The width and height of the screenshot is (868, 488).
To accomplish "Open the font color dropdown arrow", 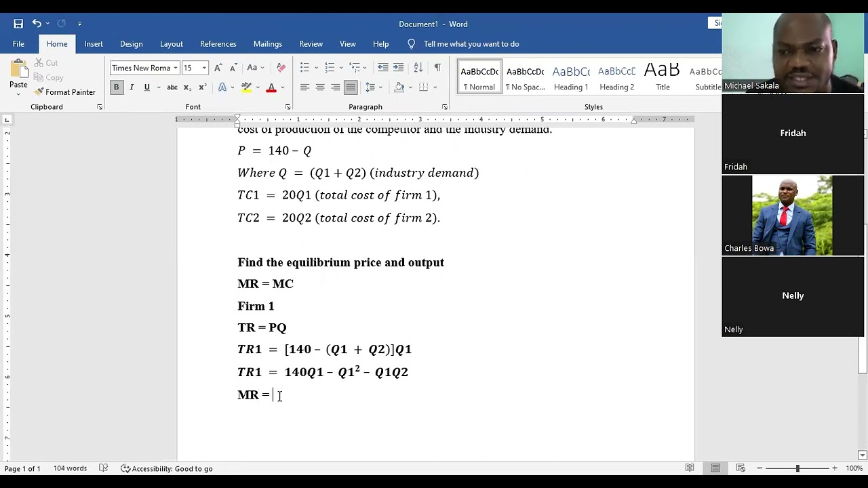I will (x=283, y=87).
